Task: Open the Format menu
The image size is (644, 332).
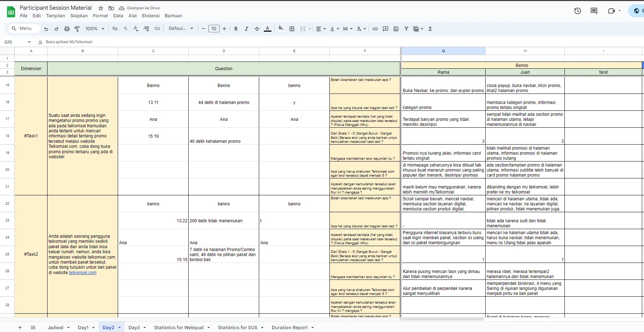Action: point(100,16)
